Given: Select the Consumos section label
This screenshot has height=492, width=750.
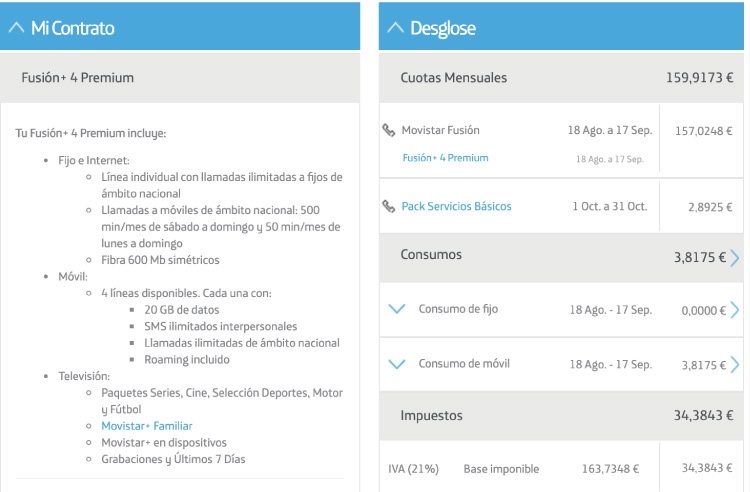Looking at the screenshot, I should (x=431, y=254).
